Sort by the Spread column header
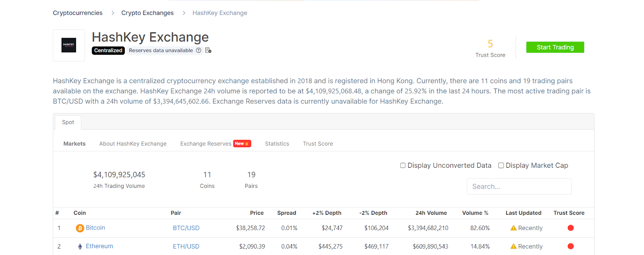This screenshot has height=255, width=644. [287, 213]
